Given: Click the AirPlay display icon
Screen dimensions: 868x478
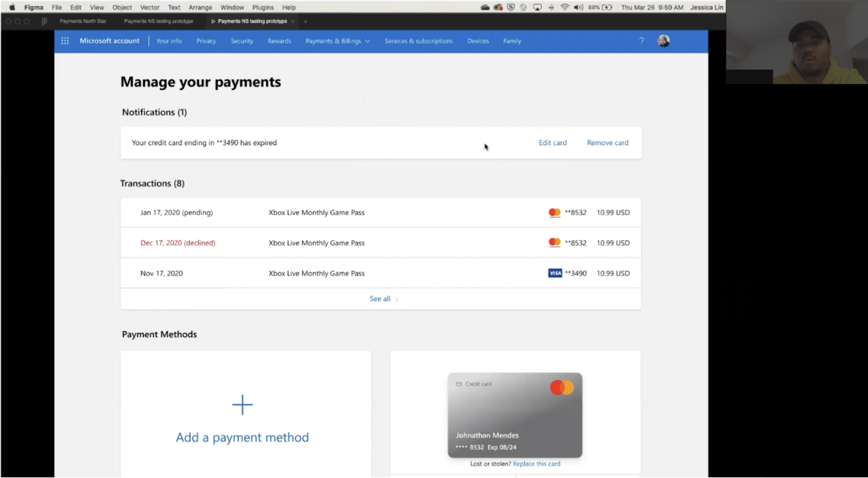Looking at the screenshot, I should (x=537, y=7).
